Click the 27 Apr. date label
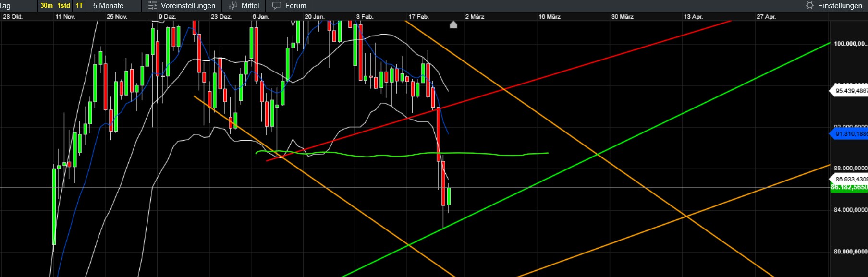 coord(766,17)
